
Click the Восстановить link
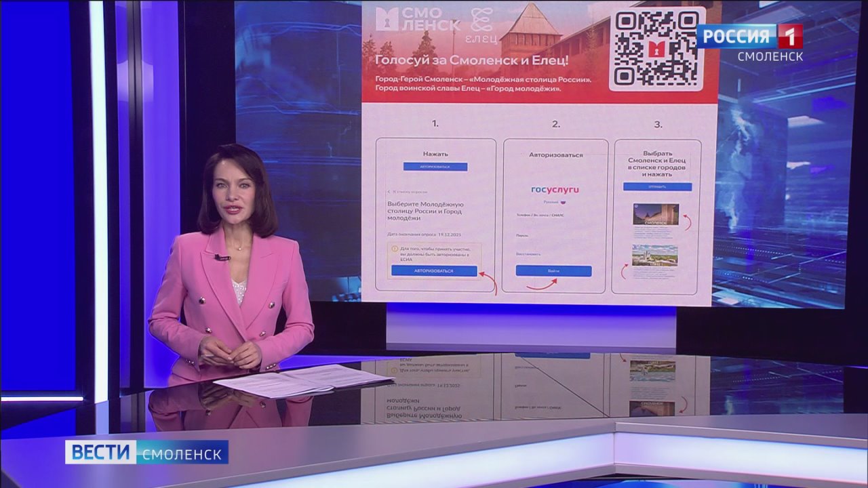pos(528,254)
